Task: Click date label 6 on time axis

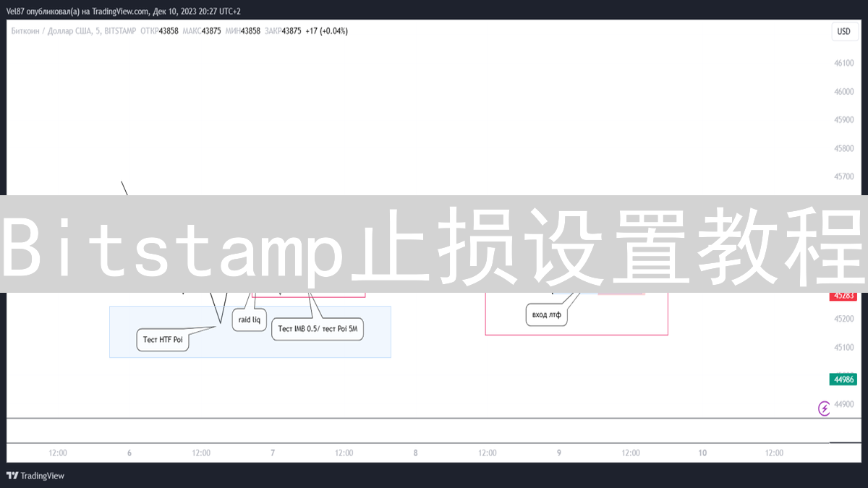Action: point(129,453)
